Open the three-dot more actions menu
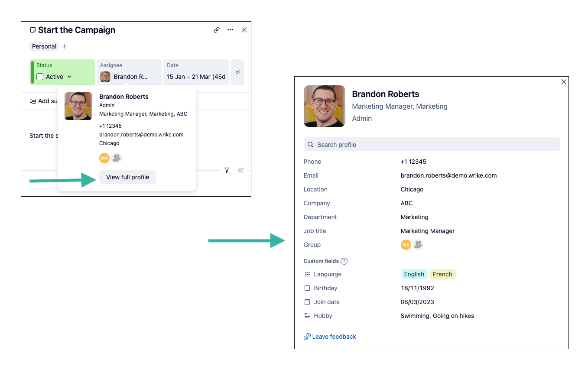The width and height of the screenshot is (588, 376). (x=230, y=30)
